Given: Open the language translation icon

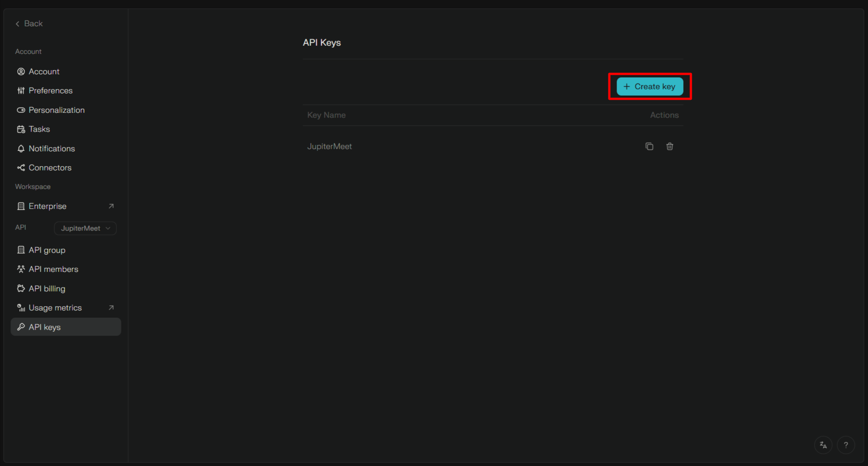Looking at the screenshot, I should click(x=823, y=445).
